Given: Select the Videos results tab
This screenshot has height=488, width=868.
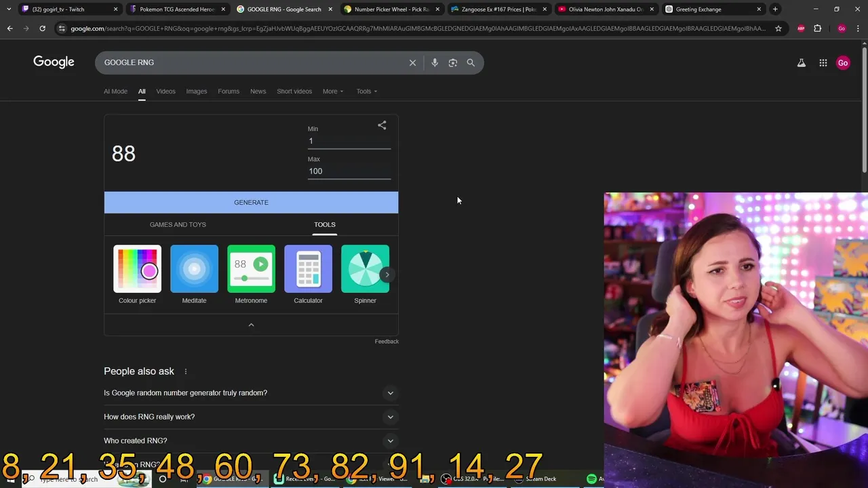Looking at the screenshot, I should point(165,91).
